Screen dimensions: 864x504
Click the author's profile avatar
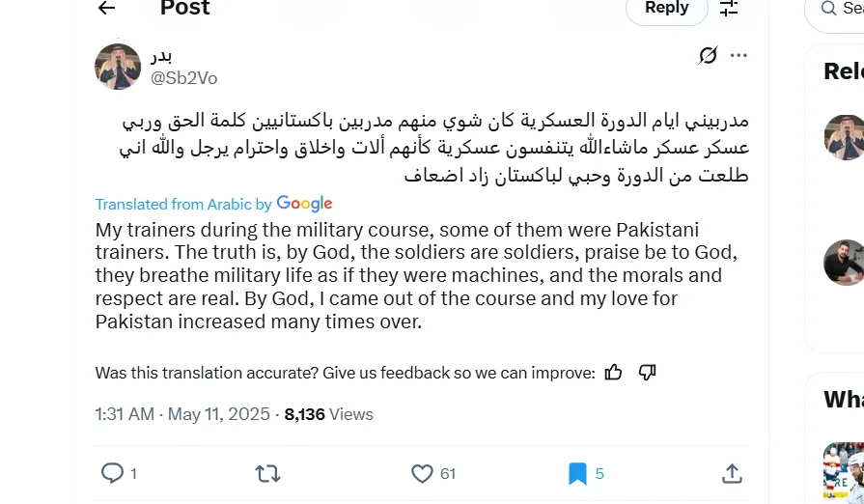118,67
